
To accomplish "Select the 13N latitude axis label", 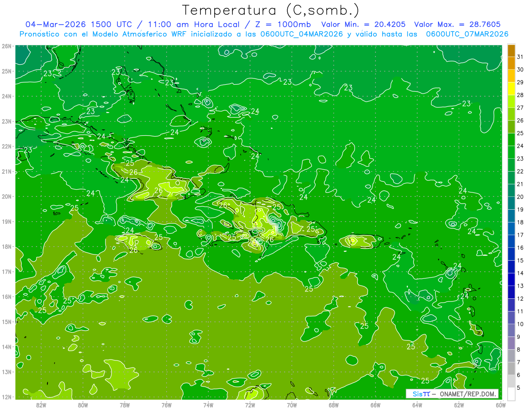I will (7, 372).
